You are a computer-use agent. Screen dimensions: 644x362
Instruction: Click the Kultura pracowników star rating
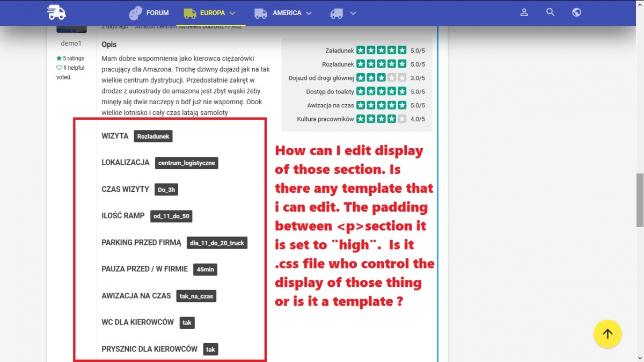[x=381, y=119]
